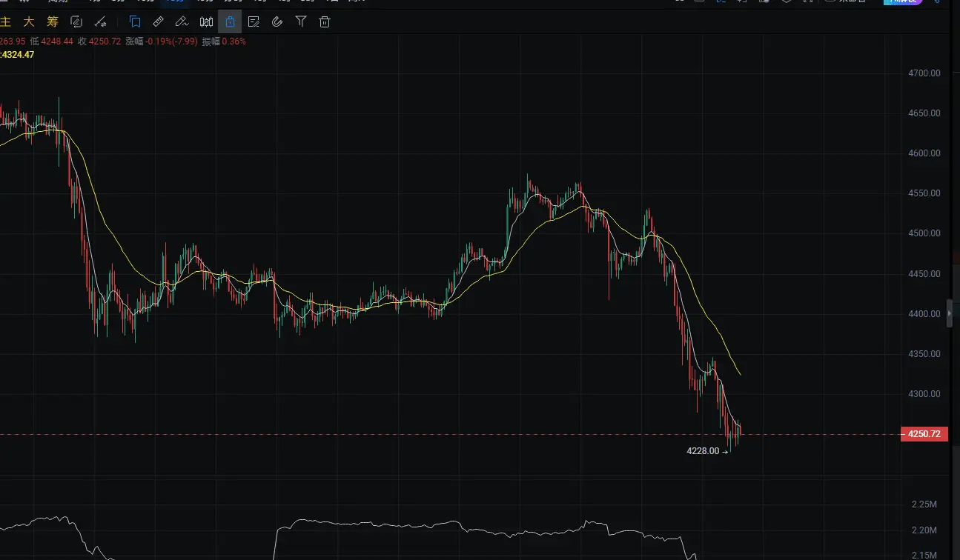
Task: Open the filter funnel icon
Action: click(x=301, y=21)
